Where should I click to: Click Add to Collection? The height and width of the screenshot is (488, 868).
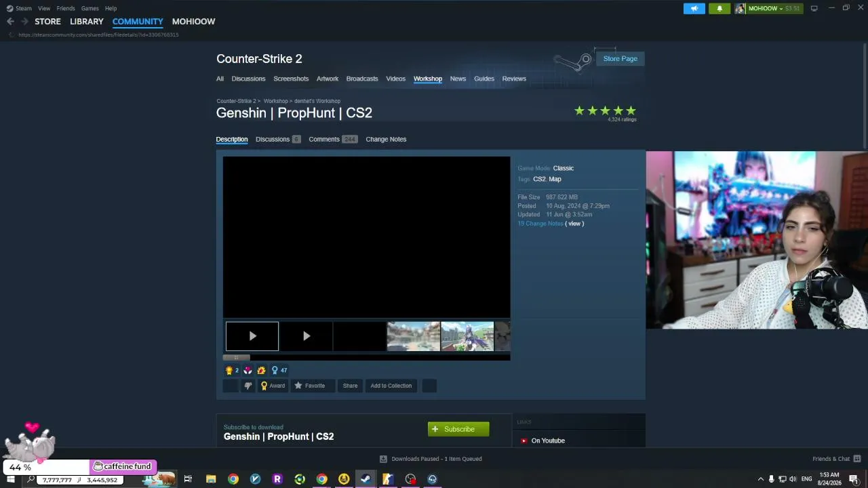(391, 386)
